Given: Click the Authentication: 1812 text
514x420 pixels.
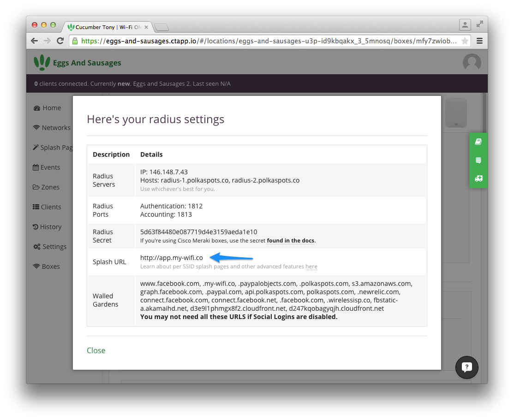Looking at the screenshot, I should point(172,206).
